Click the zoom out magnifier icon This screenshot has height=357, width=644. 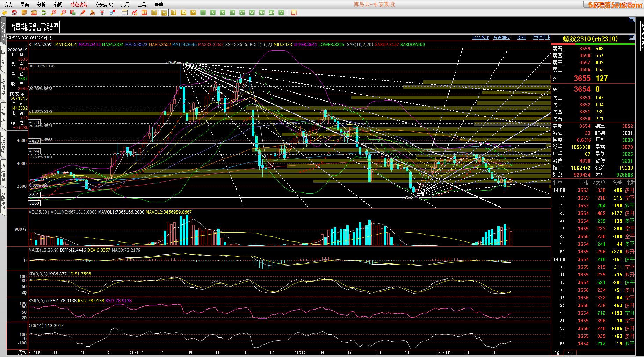[63, 13]
